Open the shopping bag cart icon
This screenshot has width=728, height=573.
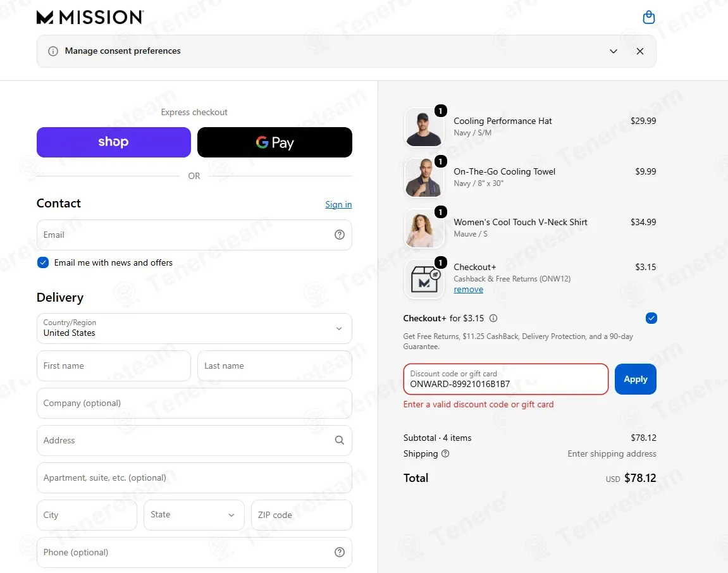tap(648, 18)
